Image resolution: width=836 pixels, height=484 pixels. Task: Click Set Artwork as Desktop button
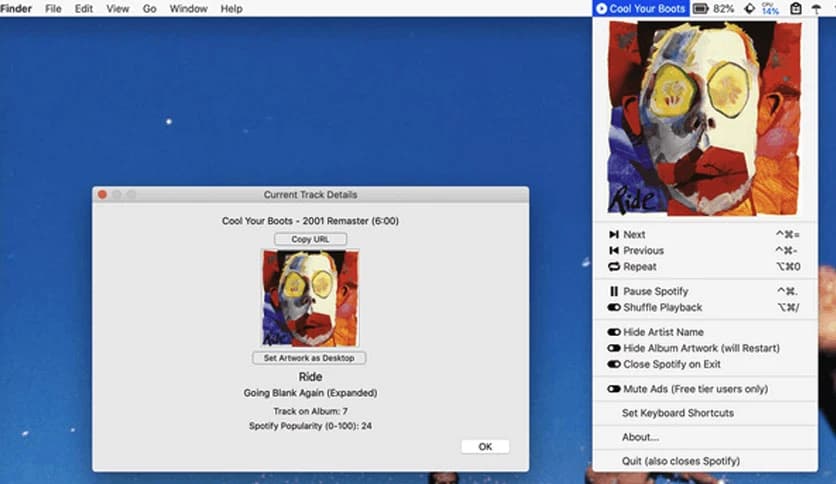[x=310, y=358]
